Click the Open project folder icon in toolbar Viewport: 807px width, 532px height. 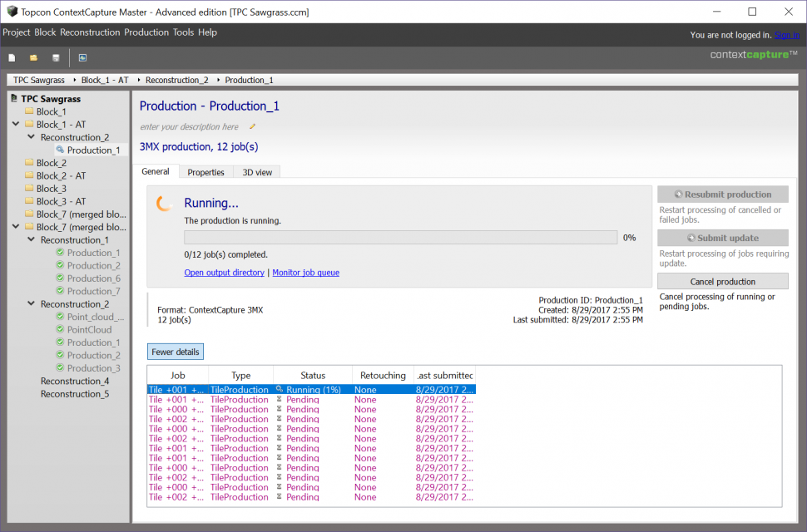pyautogui.click(x=33, y=58)
